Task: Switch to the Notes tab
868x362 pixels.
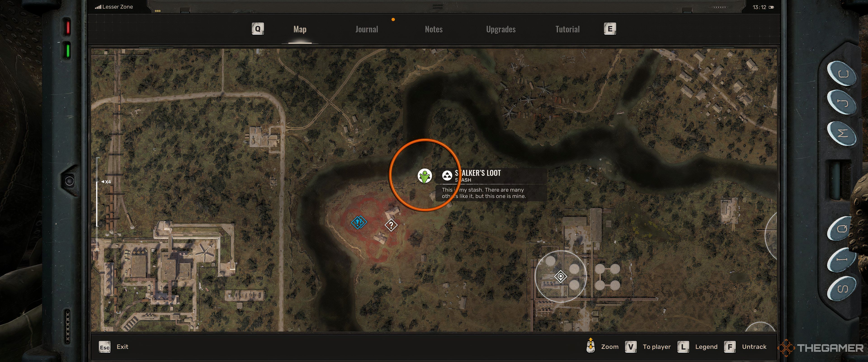Action: (x=434, y=28)
